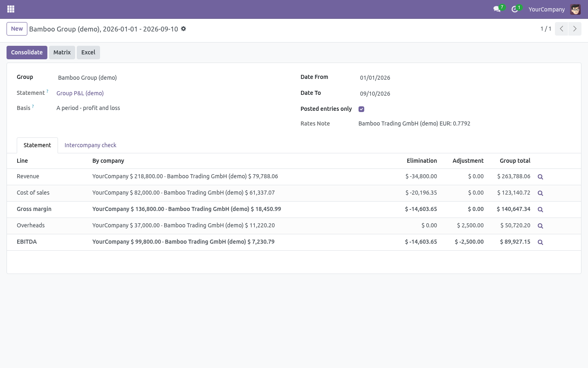Drill into Gross margin with magnifier
This screenshot has height=368, width=588.
pyautogui.click(x=540, y=209)
